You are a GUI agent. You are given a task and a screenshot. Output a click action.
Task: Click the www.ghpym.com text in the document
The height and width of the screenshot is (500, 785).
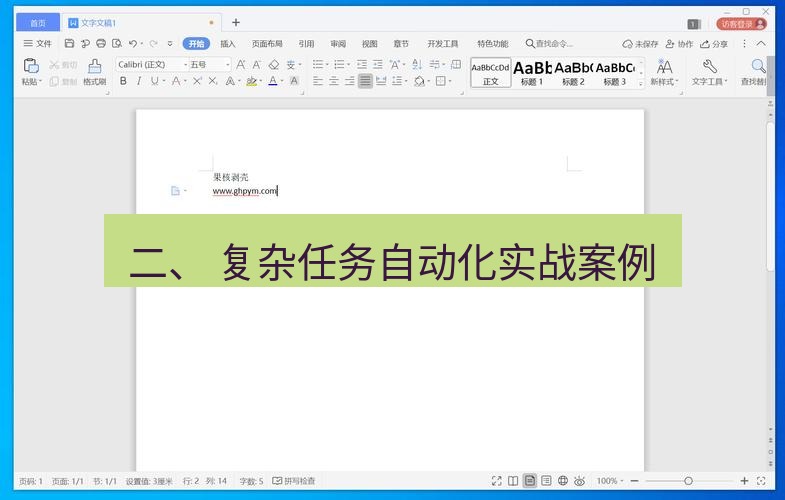coord(244,191)
